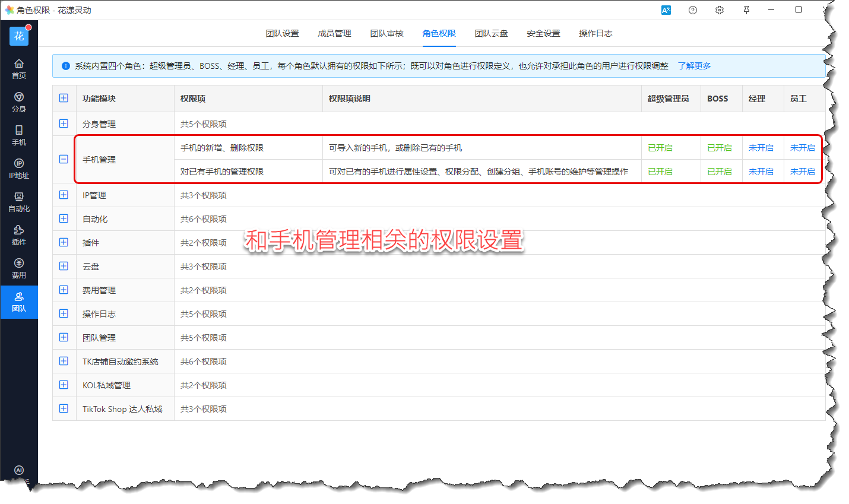Expand the 云盘 permissions row
The width and height of the screenshot is (849, 504).
pyautogui.click(x=64, y=266)
